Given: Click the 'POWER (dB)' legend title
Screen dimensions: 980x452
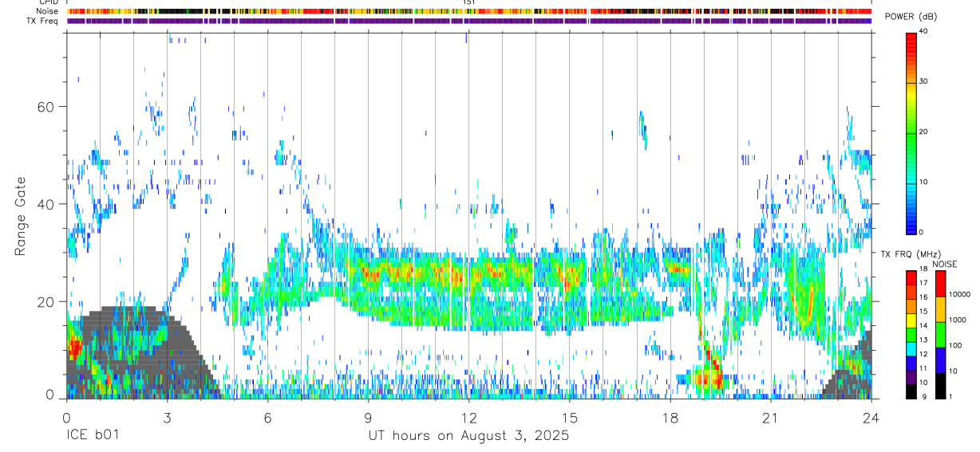Looking at the screenshot, I should coord(912,18).
